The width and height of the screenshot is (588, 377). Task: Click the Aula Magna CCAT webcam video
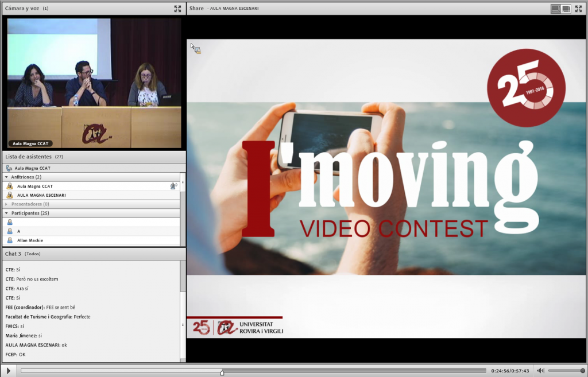coord(94,83)
